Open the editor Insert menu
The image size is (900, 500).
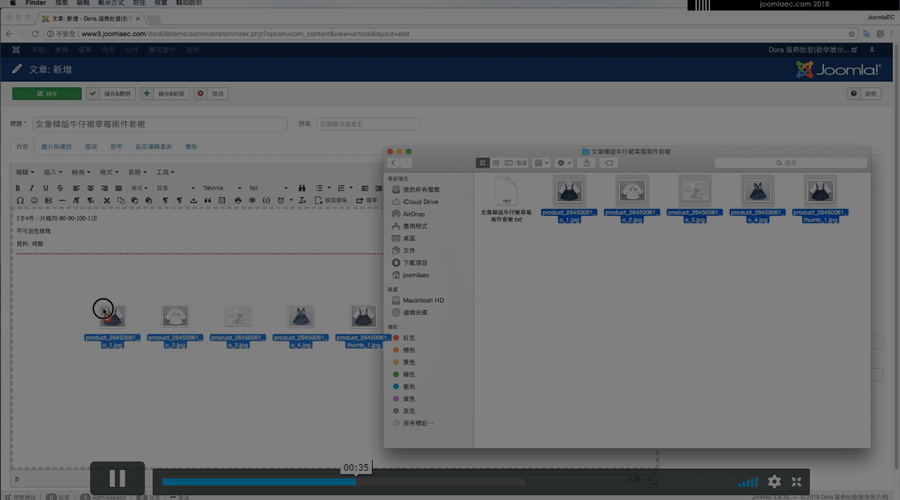51,172
